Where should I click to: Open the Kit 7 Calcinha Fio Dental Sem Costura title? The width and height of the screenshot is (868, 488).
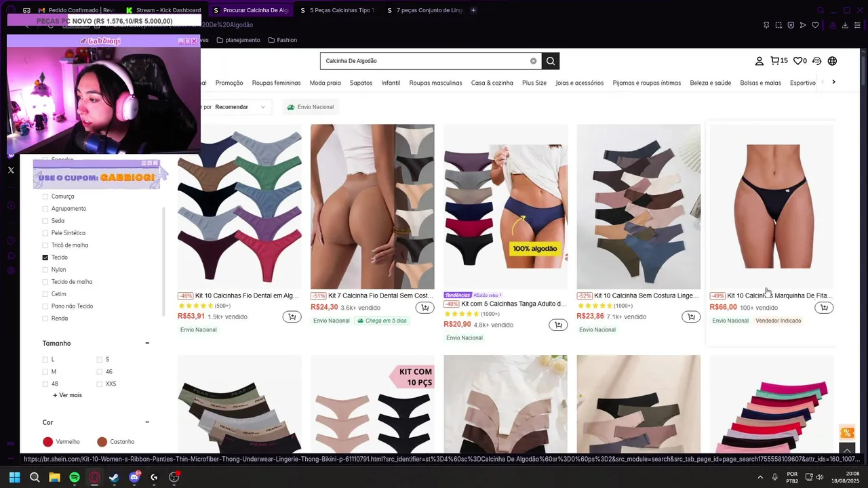[380, 296]
